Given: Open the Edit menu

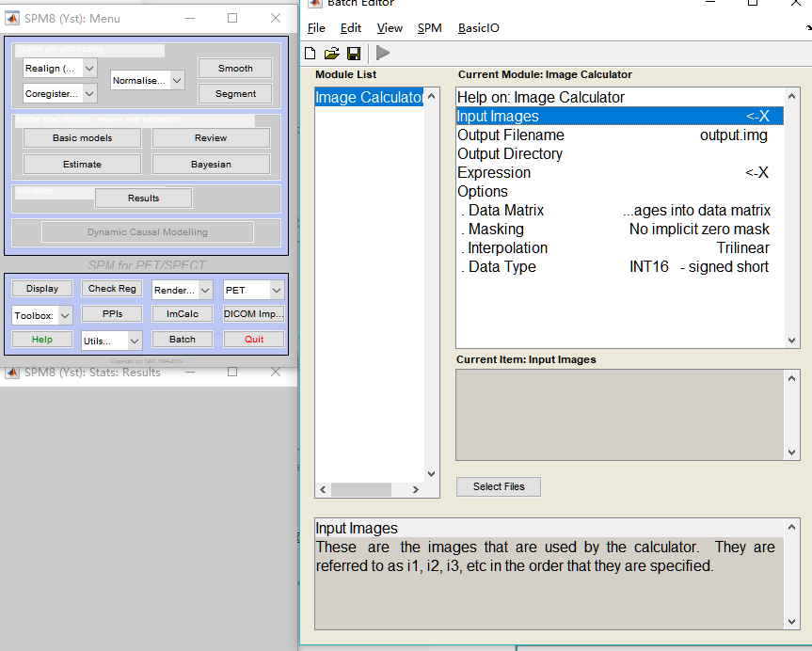Looking at the screenshot, I should tap(351, 28).
